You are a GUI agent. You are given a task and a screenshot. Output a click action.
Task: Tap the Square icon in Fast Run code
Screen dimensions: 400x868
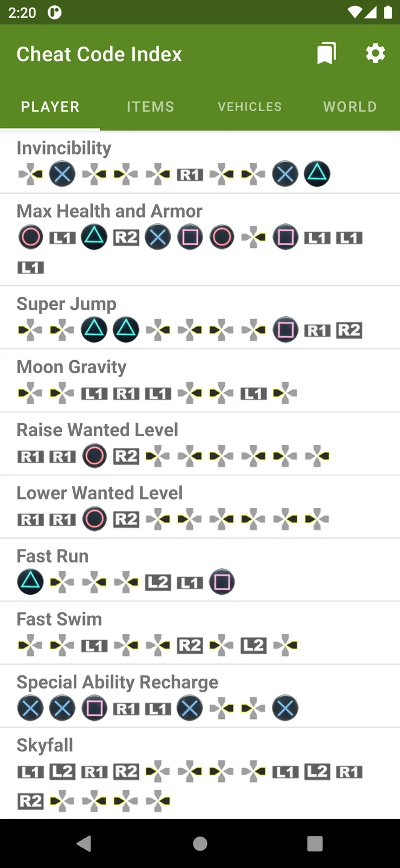[x=222, y=582]
